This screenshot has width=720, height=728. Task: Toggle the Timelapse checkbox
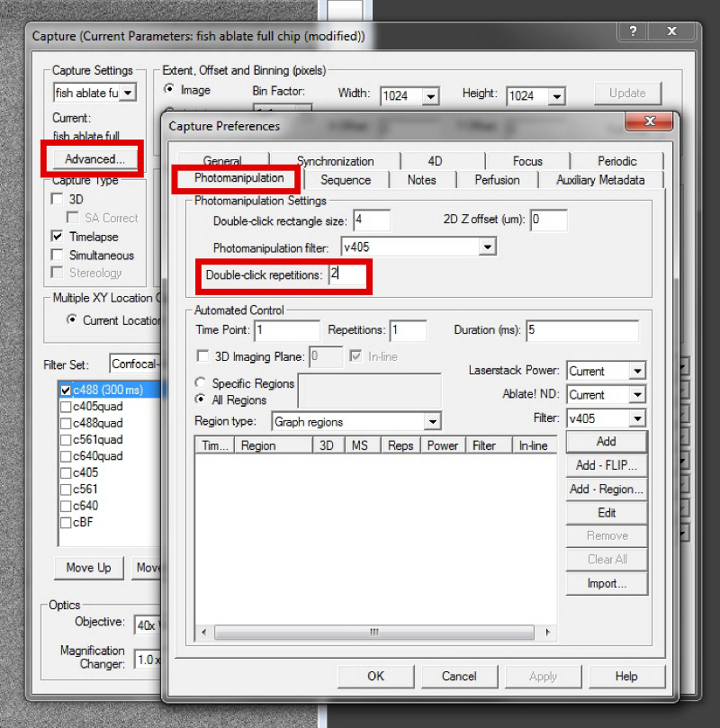click(x=57, y=236)
